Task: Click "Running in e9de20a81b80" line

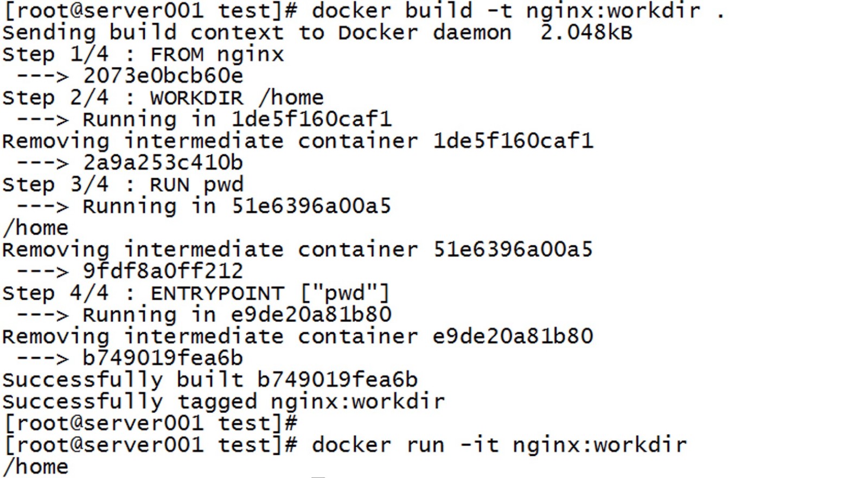Action: (x=237, y=315)
